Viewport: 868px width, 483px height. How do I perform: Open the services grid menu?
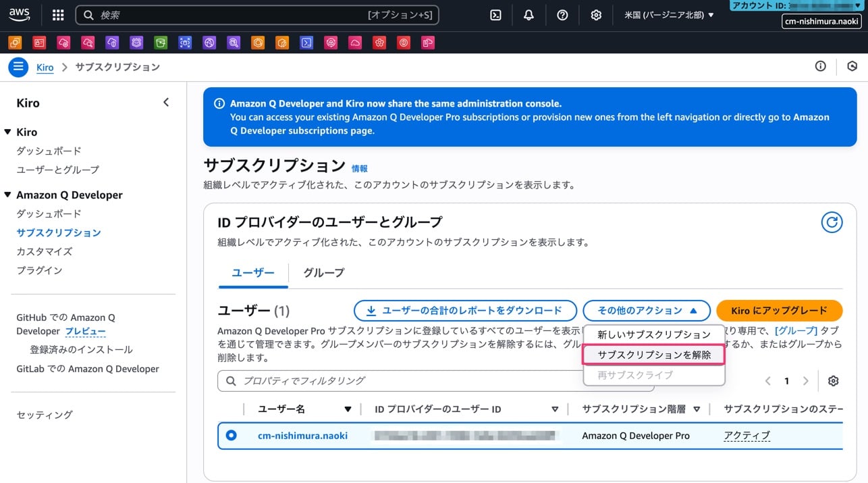[x=58, y=15]
